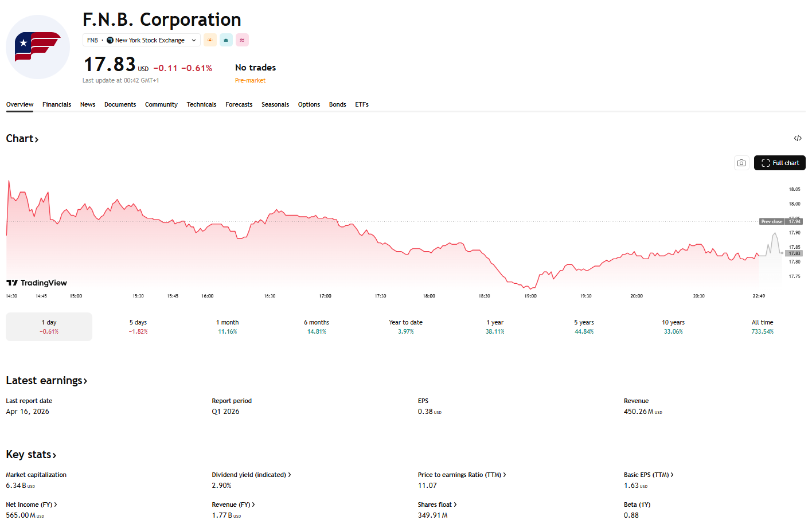Screen dimensions: 812x524
Task: Open the Chart section heading link
Action: [22, 139]
